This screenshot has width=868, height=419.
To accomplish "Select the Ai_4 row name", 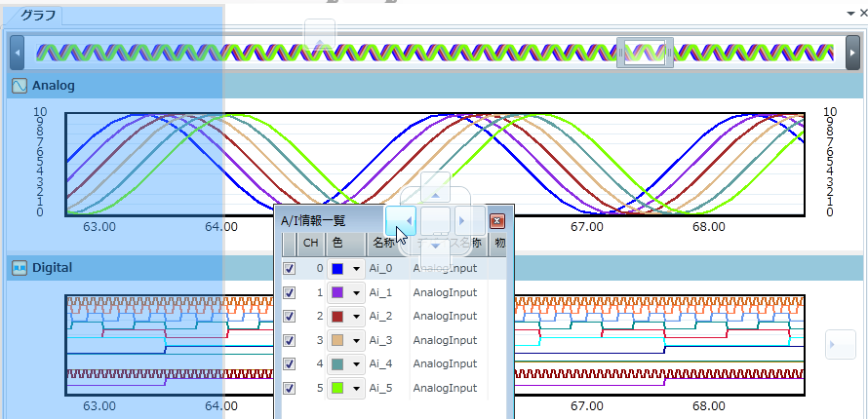I will [380, 364].
